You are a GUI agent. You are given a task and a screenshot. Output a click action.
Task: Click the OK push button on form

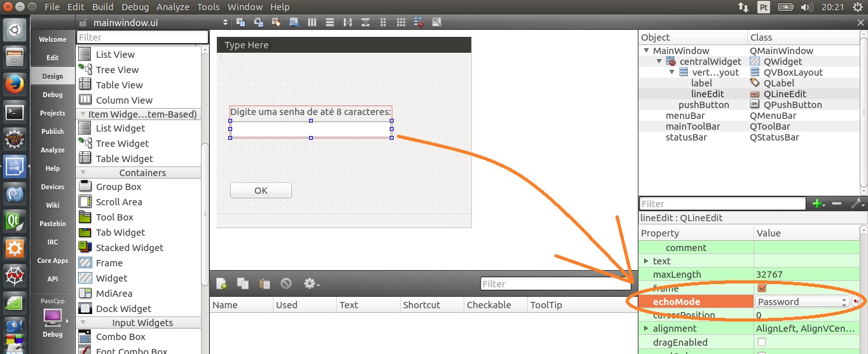261,191
